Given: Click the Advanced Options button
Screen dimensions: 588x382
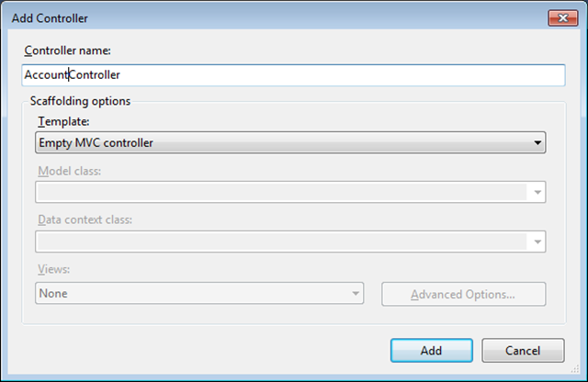Looking at the screenshot, I should tap(463, 295).
